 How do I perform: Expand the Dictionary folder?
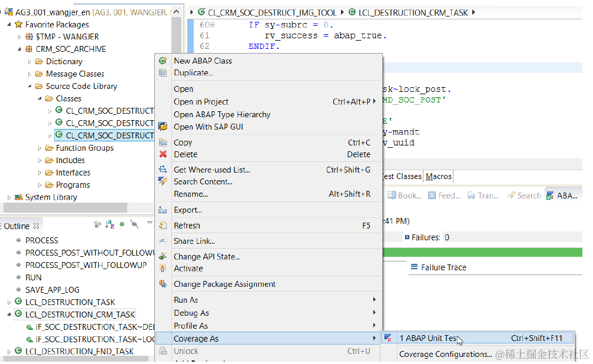(29, 61)
